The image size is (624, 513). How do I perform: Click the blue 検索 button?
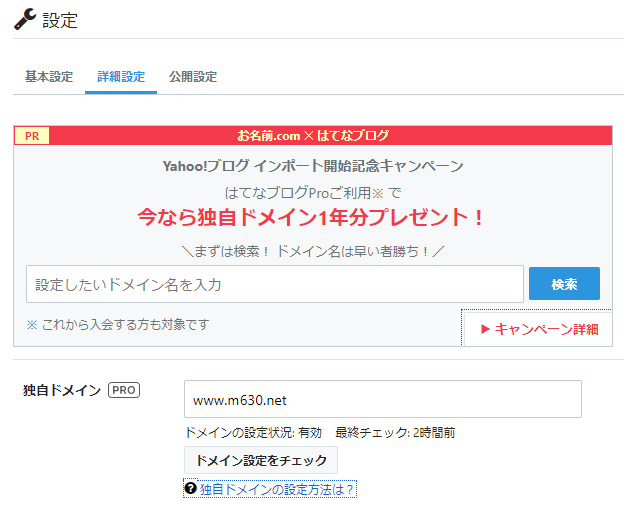564,284
